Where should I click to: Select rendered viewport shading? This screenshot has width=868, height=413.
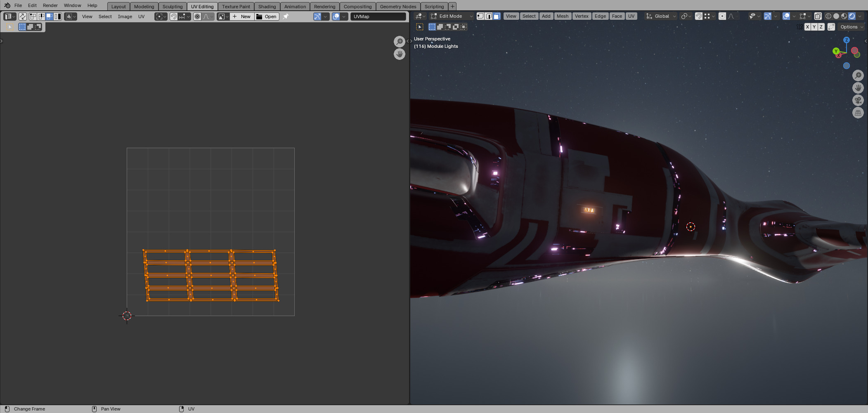[x=852, y=16]
